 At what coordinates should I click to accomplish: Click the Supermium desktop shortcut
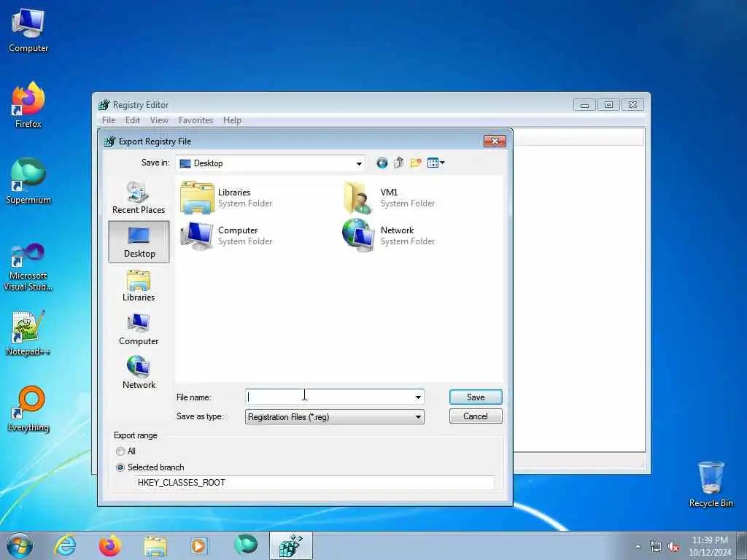28,182
